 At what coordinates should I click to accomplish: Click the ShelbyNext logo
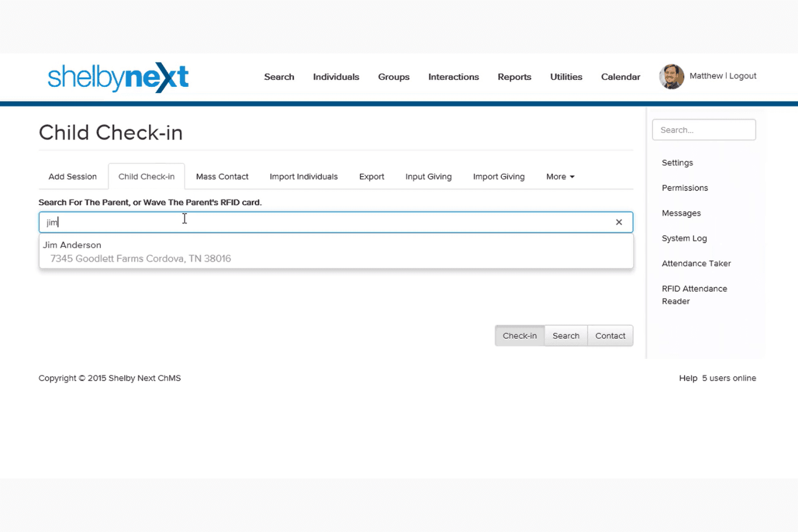click(x=118, y=77)
